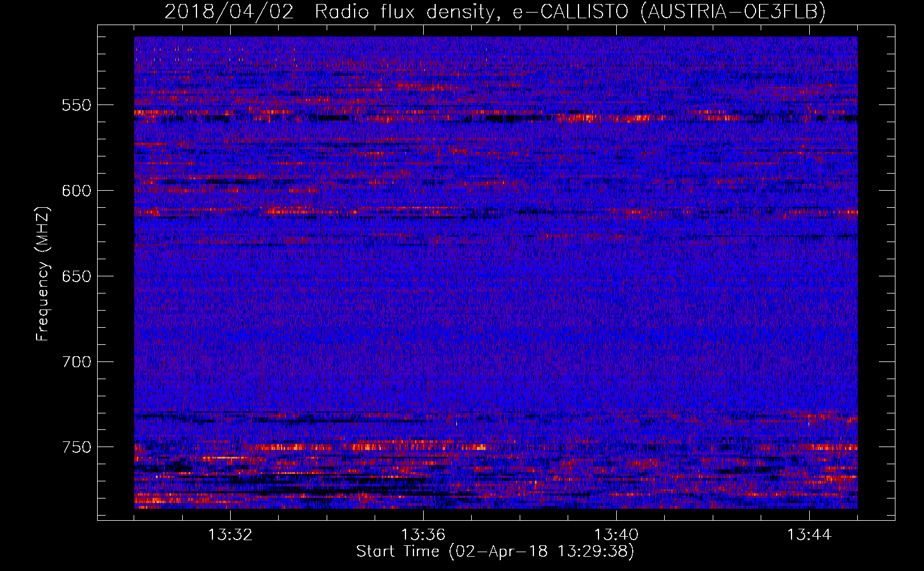The height and width of the screenshot is (571, 924).
Task: Click the plot title showing date 2018/04/02
Action: click(x=495, y=11)
